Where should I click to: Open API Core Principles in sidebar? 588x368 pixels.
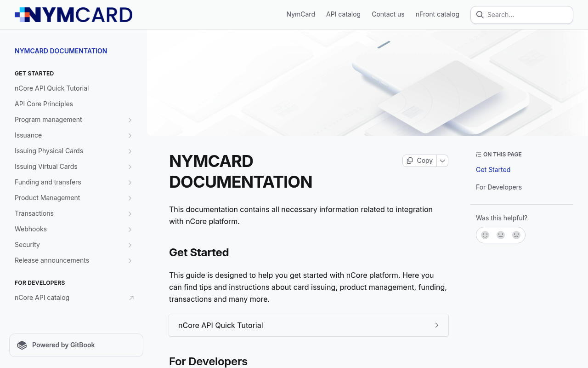click(x=44, y=104)
